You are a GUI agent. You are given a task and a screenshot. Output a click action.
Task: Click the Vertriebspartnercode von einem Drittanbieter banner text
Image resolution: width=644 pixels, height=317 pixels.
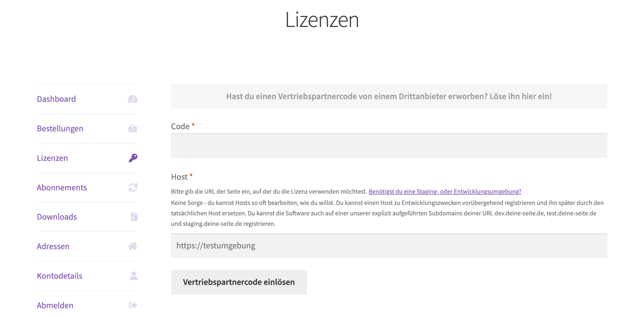click(x=389, y=96)
